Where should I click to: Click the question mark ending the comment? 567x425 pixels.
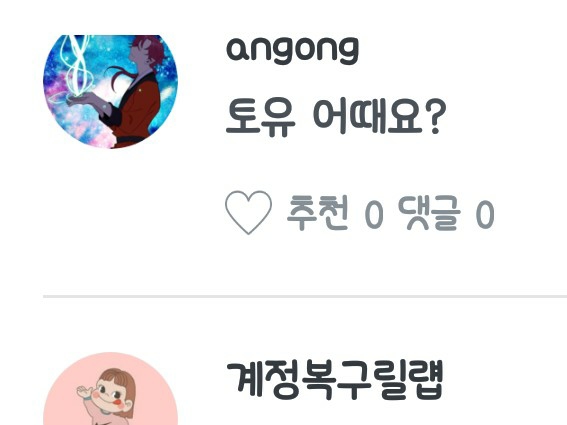pyautogui.click(x=436, y=116)
